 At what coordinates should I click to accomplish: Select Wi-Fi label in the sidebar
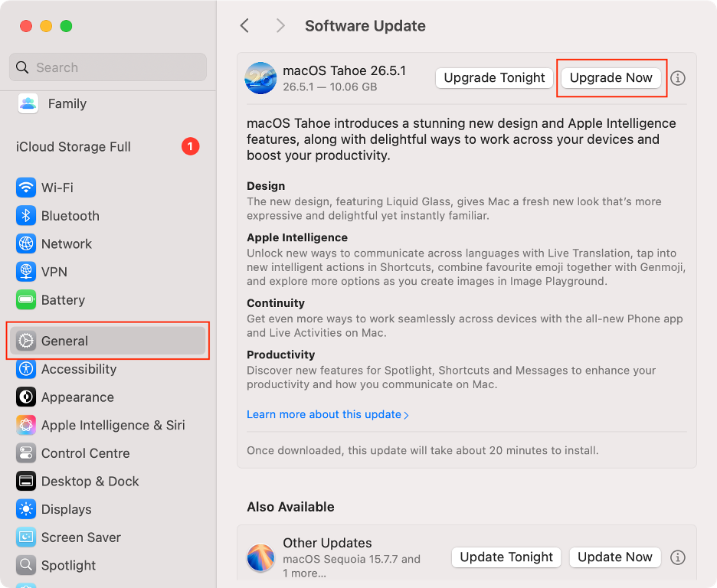[x=57, y=188]
